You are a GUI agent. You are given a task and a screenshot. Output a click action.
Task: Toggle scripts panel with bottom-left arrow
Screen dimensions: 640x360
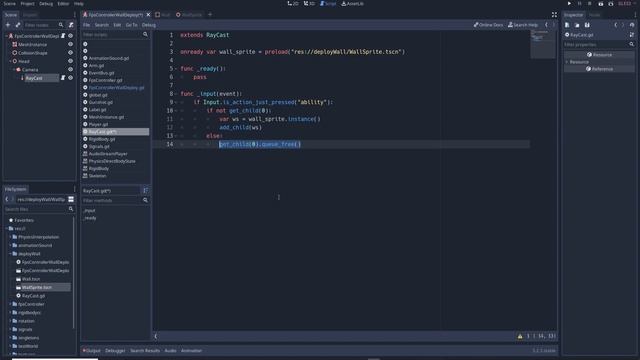(x=156, y=336)
